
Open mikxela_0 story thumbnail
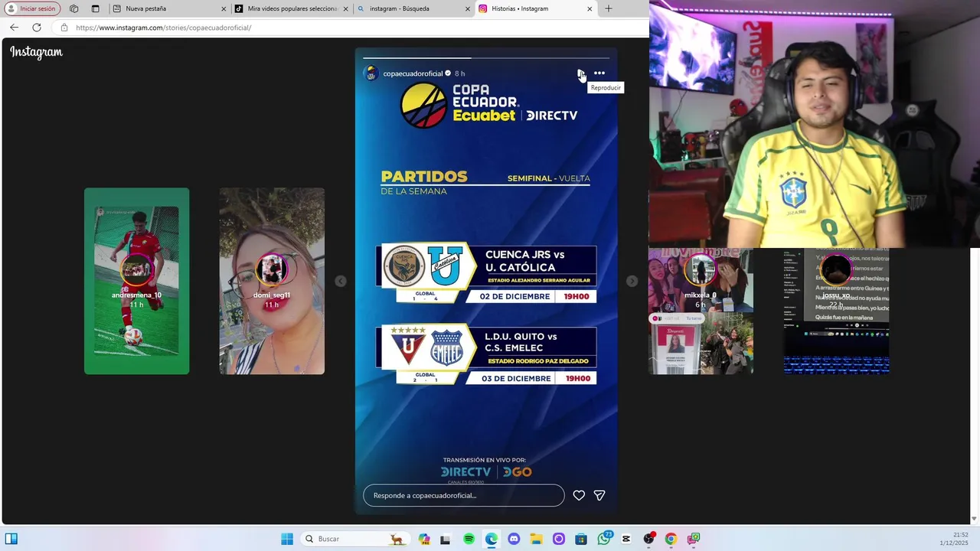pos(701,311)
